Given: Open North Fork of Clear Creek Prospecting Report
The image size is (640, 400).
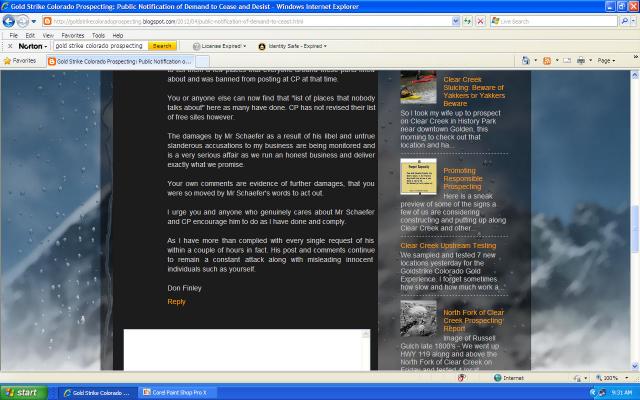Looking at the screenshot, I should [x=473, y=320].
